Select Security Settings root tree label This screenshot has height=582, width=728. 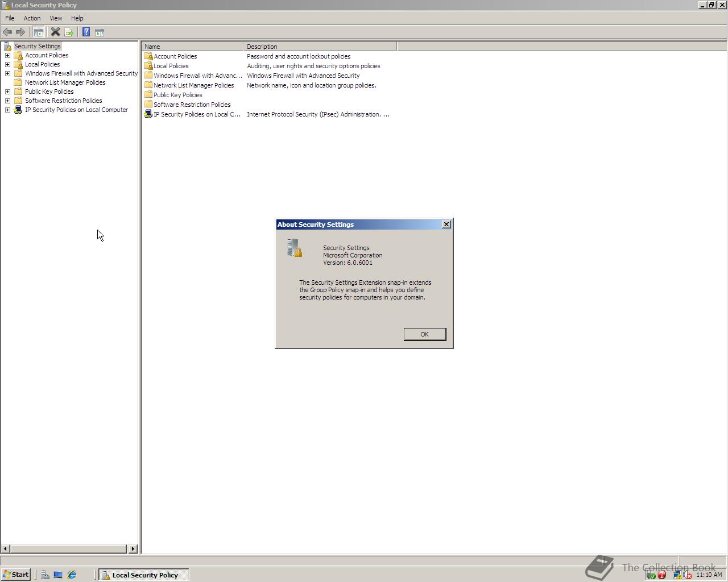click(37, 46)
